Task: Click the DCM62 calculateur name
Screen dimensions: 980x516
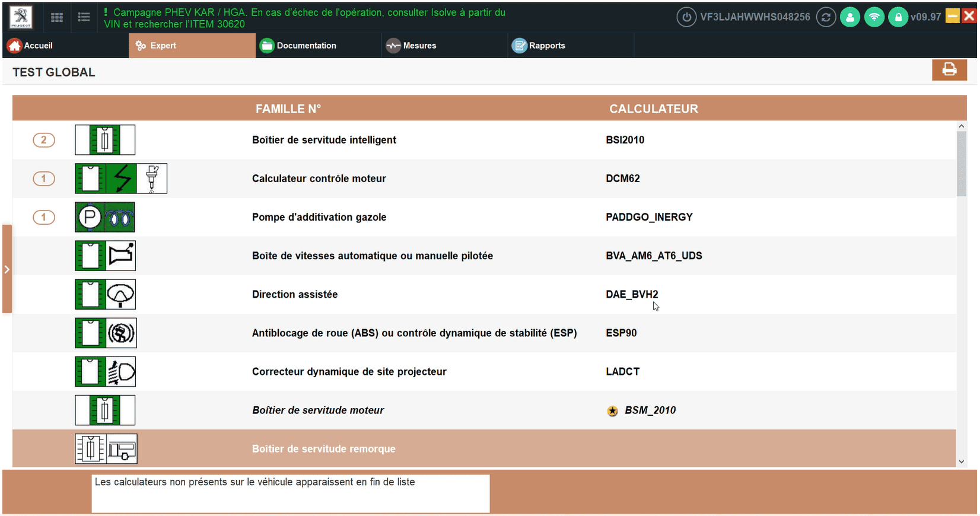Action: click(623, 179)
